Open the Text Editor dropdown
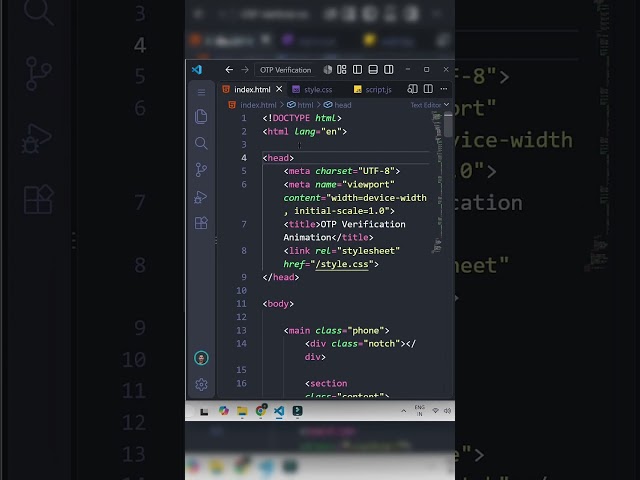Viewport: 640px width, 480px height. pyautogui.click(x=430, y=105)
